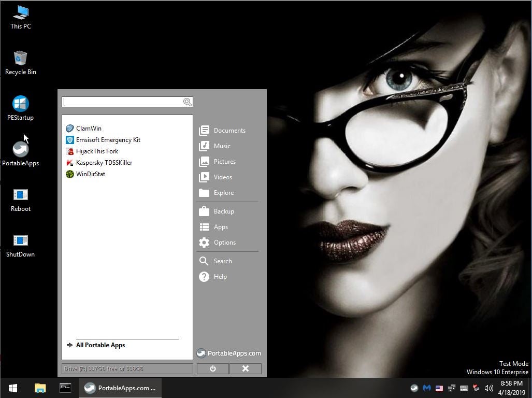532x398 pixels.
Task: Open PortableApps Options settings
Action: coord(224,242)
